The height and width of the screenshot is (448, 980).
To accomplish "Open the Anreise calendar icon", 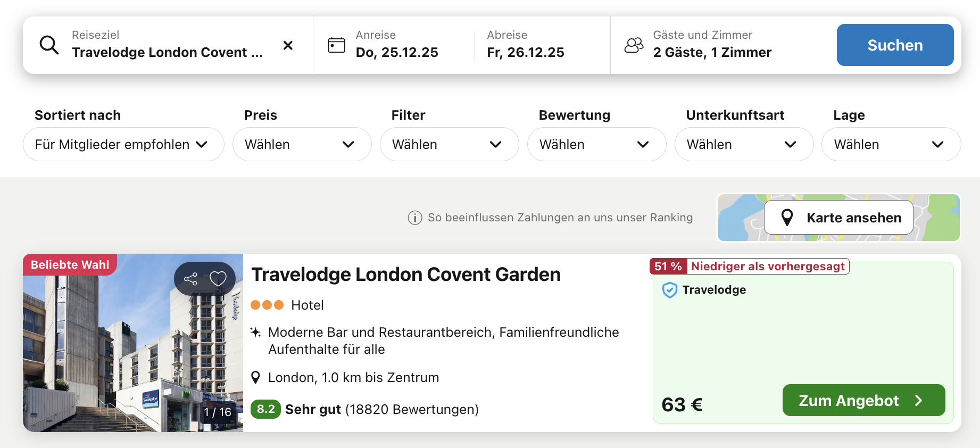I will 336,45.
